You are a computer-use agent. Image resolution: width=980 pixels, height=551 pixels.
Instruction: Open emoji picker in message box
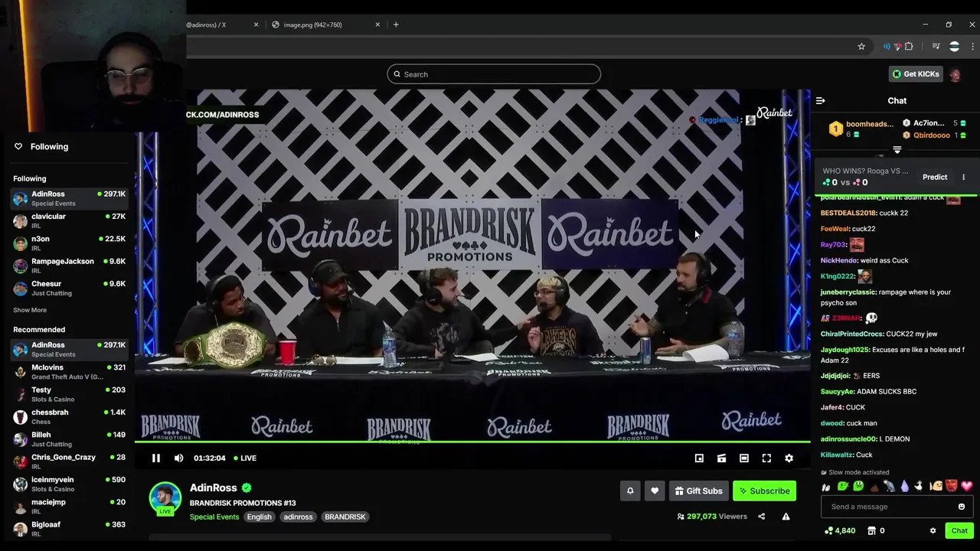pos(962,507)
